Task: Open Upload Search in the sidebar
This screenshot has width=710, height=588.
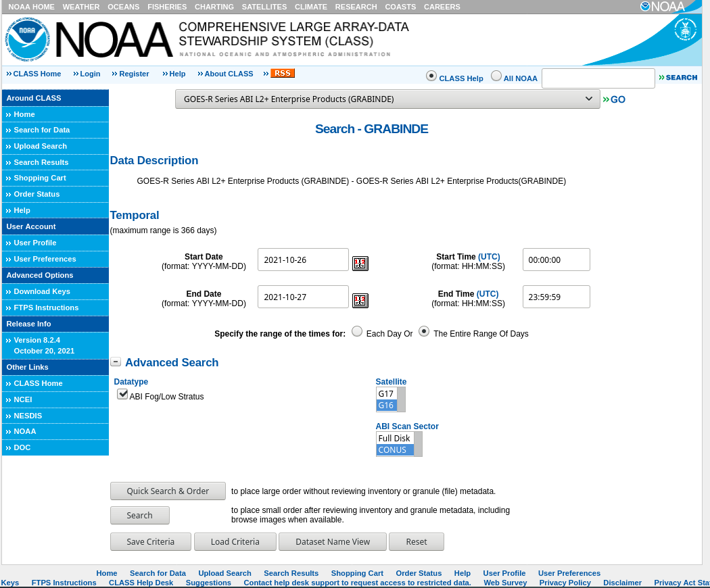Action: [41, 146]
